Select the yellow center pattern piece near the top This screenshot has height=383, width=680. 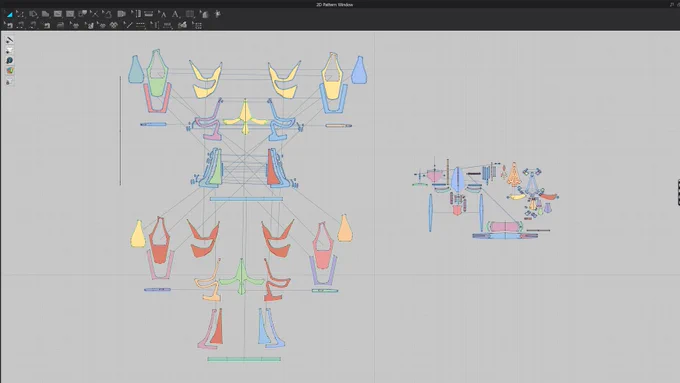[x=245, y=118]
